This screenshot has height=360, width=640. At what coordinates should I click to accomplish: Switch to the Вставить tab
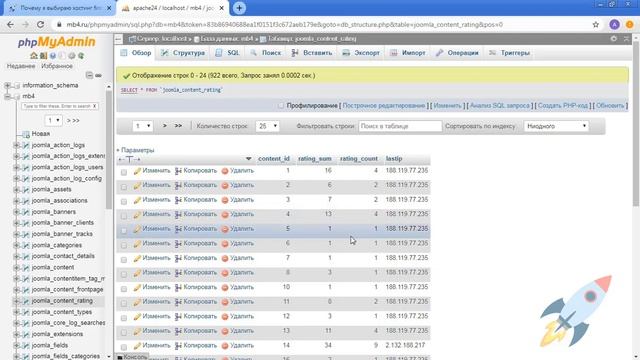312,53
